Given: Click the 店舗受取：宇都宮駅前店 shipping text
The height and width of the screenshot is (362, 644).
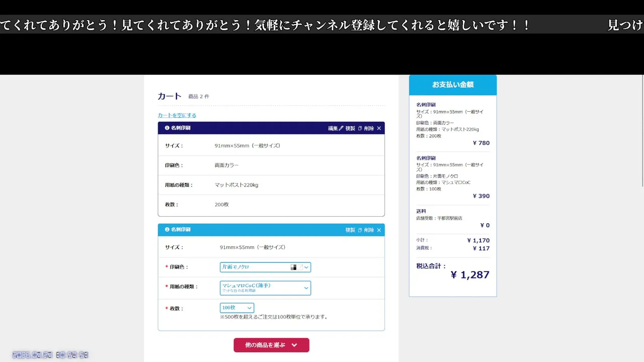Looking at the screenshot, I should pos(439,218).
